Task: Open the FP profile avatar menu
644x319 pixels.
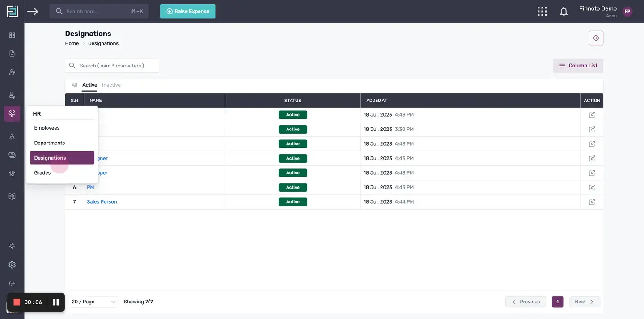Action: [x=627, y=11]
